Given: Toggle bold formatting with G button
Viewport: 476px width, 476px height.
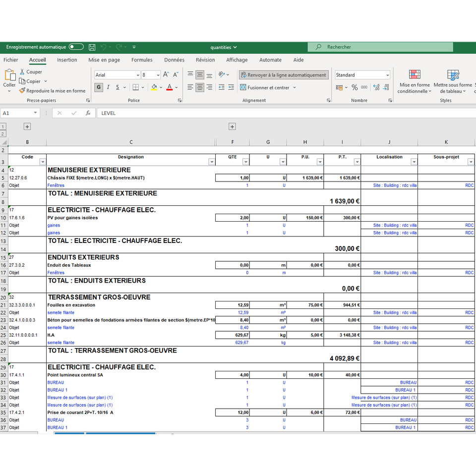Looking at the screenshot, I should [x=99, y=87].
